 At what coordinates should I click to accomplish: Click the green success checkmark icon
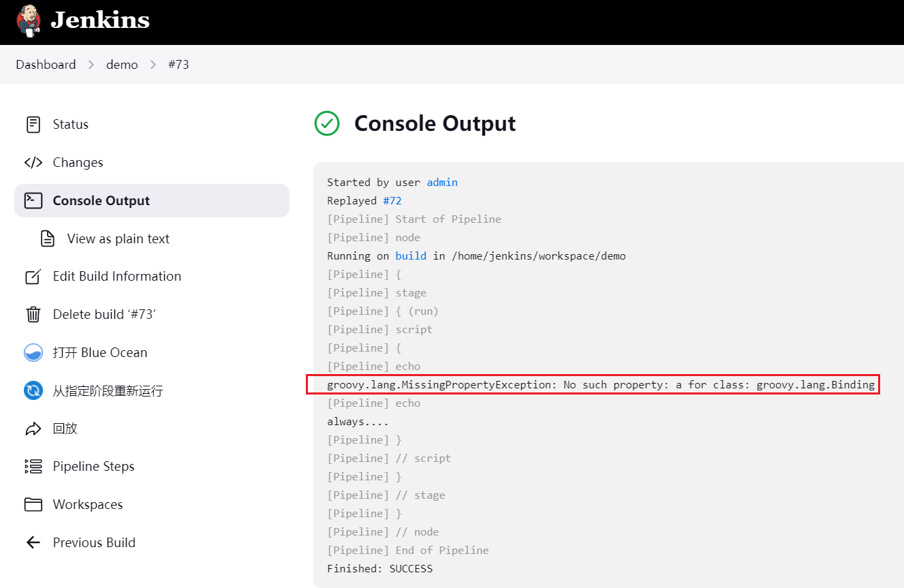pos(327,123)
